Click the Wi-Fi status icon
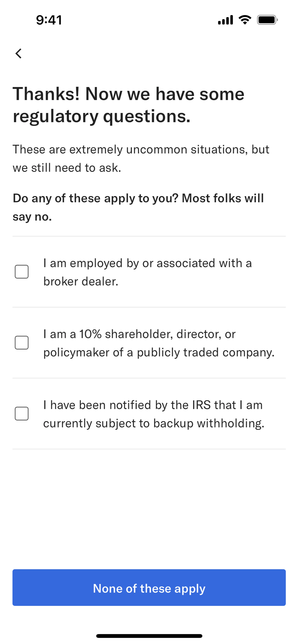This screenshot has height=644, width=298. 245,20
